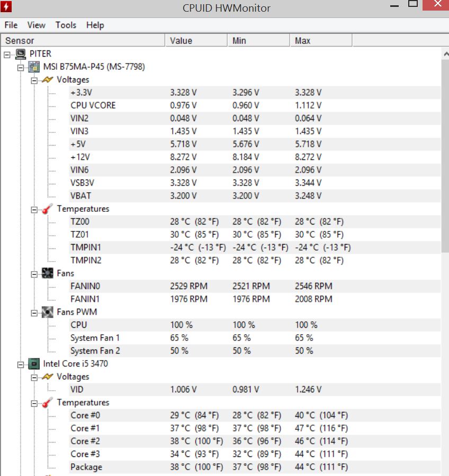
Task: Click the 1.246 V max VID value
Action: [308, 389]
